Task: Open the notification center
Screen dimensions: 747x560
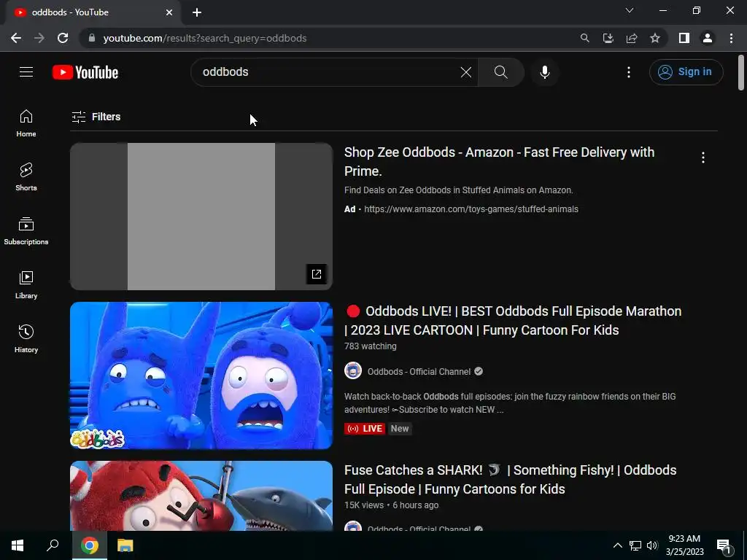Action: (x=724, y=545)
